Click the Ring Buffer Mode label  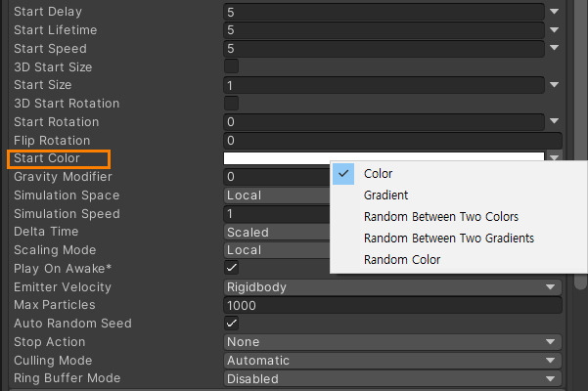68,378
